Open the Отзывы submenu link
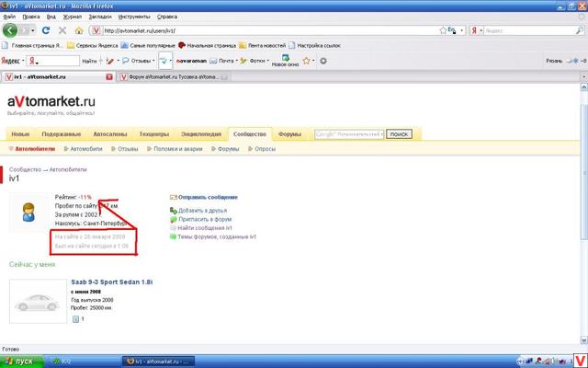This screenshot has height=368, width=588. pyautogui.click(x=128, y=149)
